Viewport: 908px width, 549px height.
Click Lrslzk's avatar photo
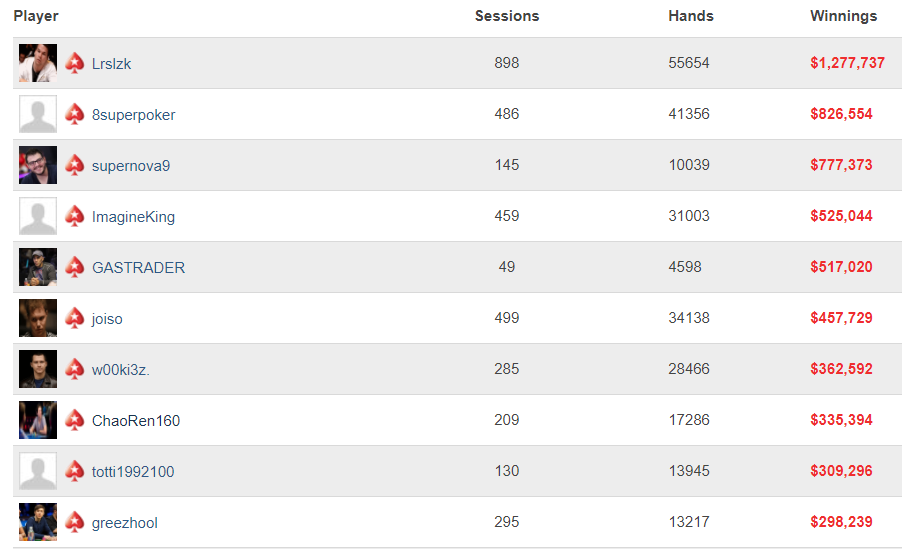38,63
